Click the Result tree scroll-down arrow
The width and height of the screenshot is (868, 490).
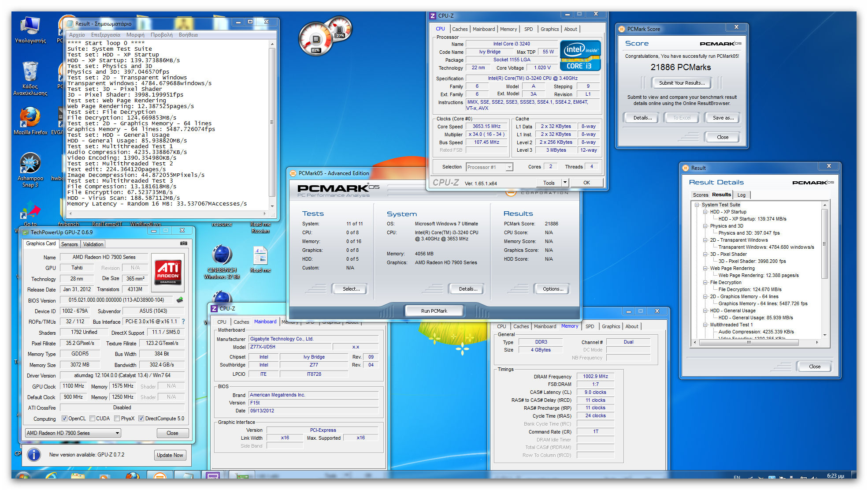[825, 335]
